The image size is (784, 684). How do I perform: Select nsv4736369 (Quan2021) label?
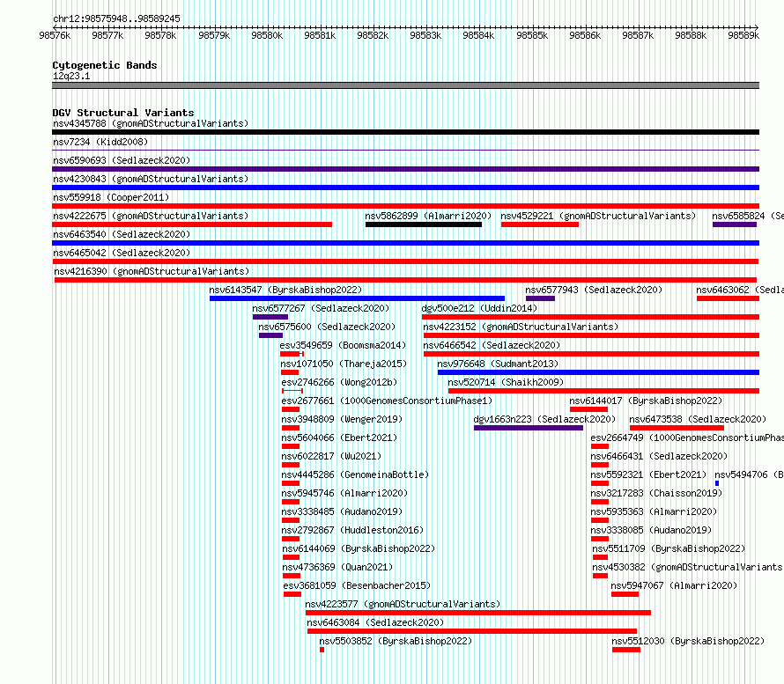pyautogui.click(x=337, y=567)
